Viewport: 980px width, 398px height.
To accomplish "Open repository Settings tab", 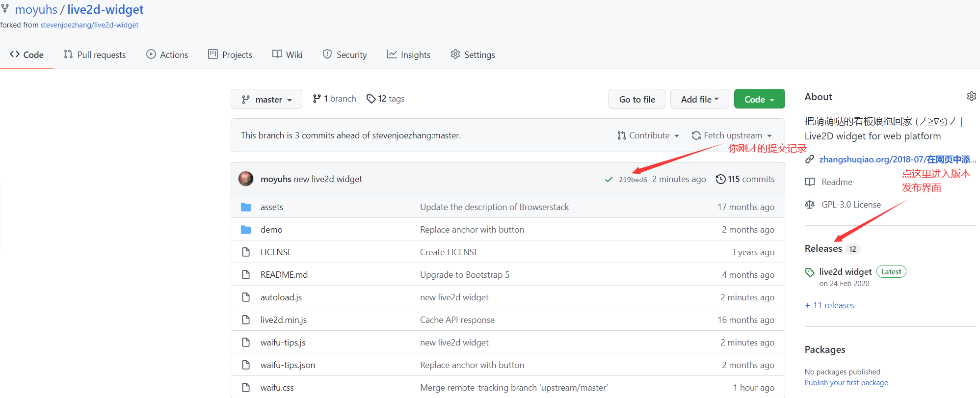I will [x=473, y=54].
